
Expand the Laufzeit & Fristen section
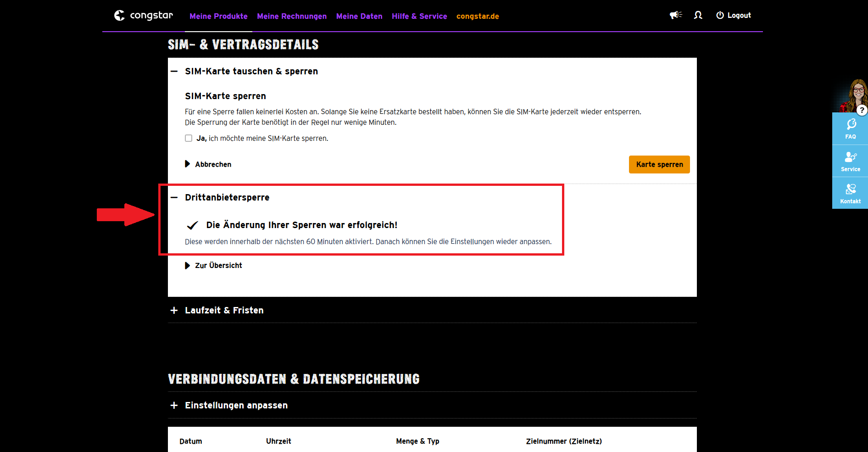click(174, 310)
